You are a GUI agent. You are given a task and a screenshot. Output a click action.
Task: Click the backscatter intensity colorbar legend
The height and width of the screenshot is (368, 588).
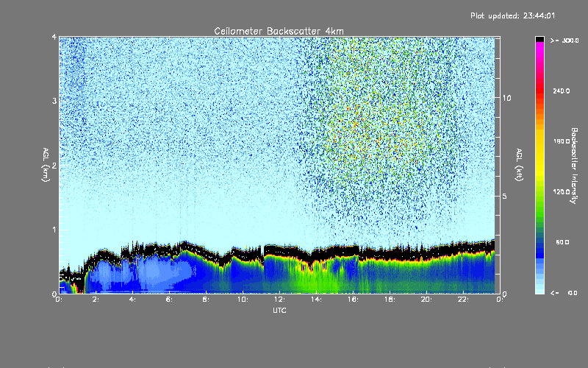539,165
